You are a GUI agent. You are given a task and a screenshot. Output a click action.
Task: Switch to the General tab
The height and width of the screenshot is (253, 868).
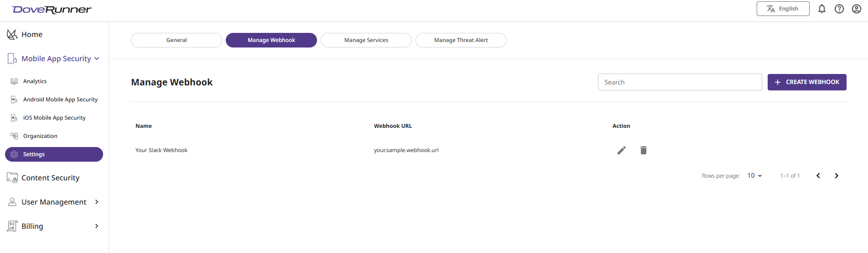pos(177,40)
